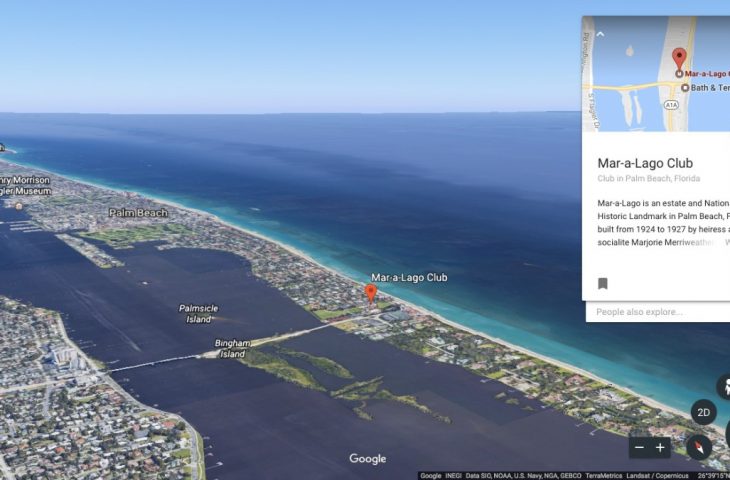Click the imagery attribution text in the status bar
Image resolution: width=730 pixels, height=480 pixels.
pyautogui.click(x=554, y=475)
